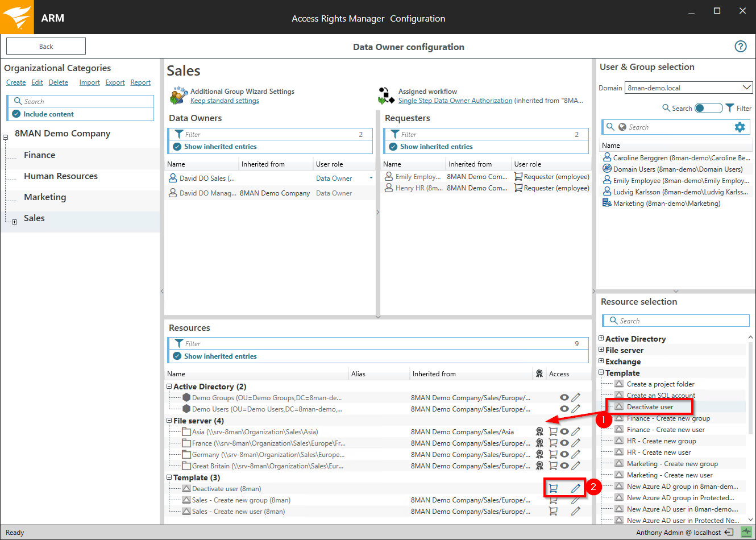Click cart icon for Deactivate user template
The width and height of the screenshot is (756, 540).
[x=553, y=489]
